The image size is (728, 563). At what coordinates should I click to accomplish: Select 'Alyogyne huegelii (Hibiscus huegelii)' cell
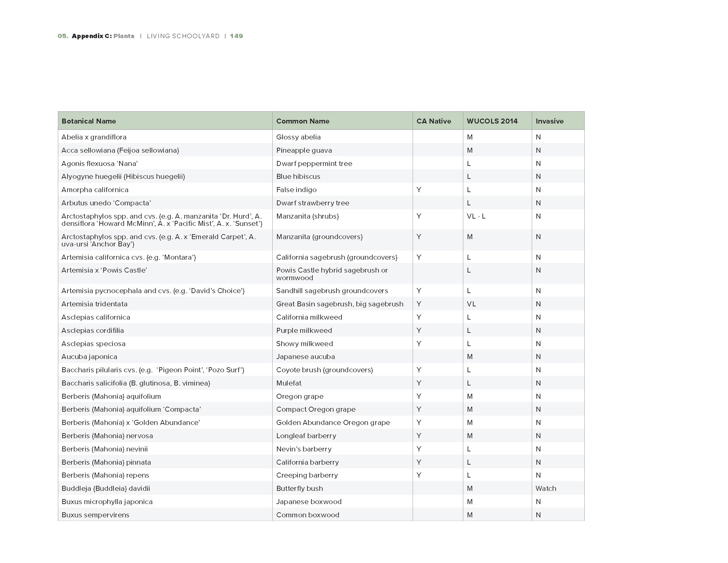click(x=123, y=177)
